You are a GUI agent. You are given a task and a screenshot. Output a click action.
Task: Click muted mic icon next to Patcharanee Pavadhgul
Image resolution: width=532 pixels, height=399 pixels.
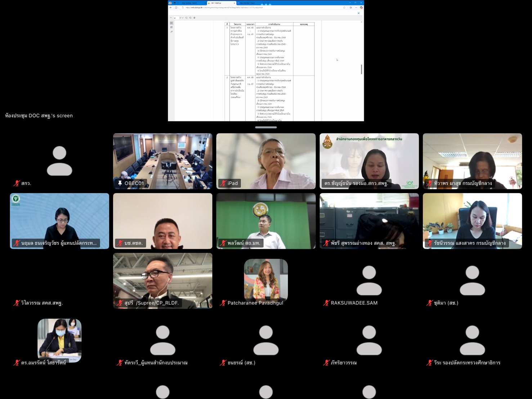click(x=223, y=303)
